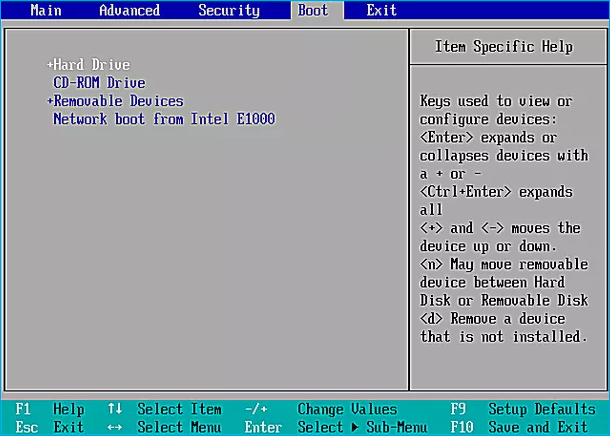Expand the plus sign beside Hard Drive
This screenshot has width=610, height=436.
[x=49, y=65]
